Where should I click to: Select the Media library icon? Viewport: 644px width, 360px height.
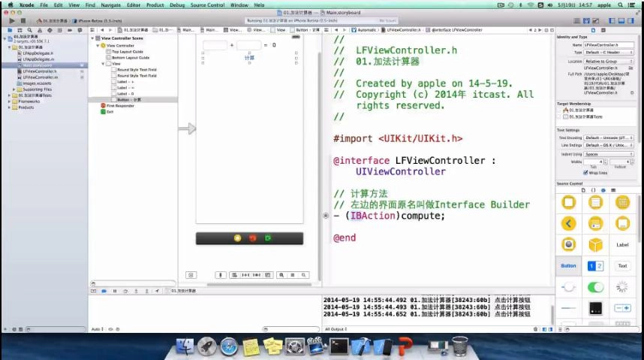(x=613, y=190)
